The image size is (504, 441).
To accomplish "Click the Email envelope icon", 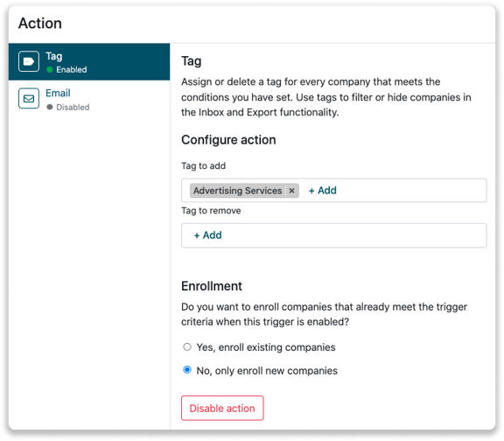I will [x=29, y=98].
